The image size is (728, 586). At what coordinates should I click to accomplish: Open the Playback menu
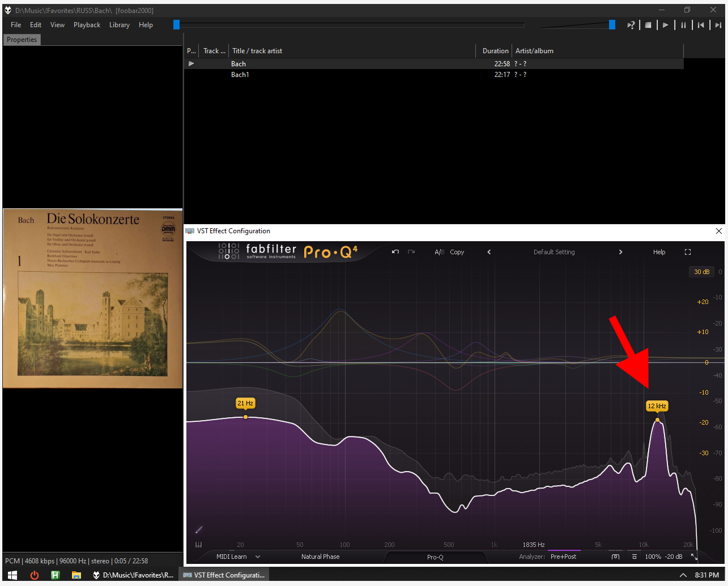click(x=87, y=25)
